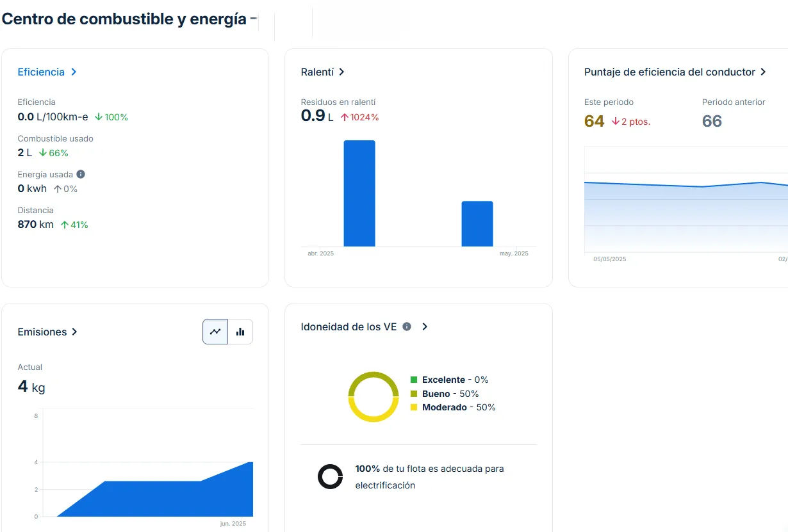Image resolution: width=788 pixels, height=532 pixels.
Task: Expand Ralentí section chevron
Action: tap(341, 72)
